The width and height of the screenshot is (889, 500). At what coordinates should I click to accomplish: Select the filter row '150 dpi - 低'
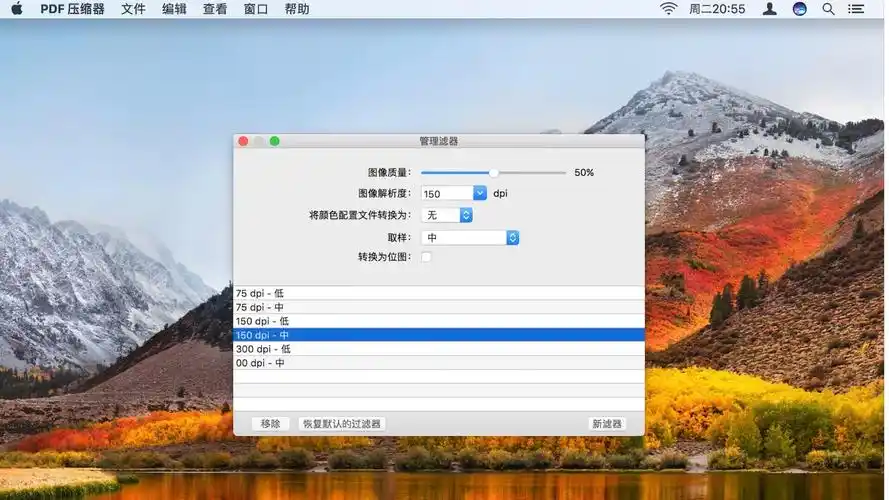tap(439, 321)
